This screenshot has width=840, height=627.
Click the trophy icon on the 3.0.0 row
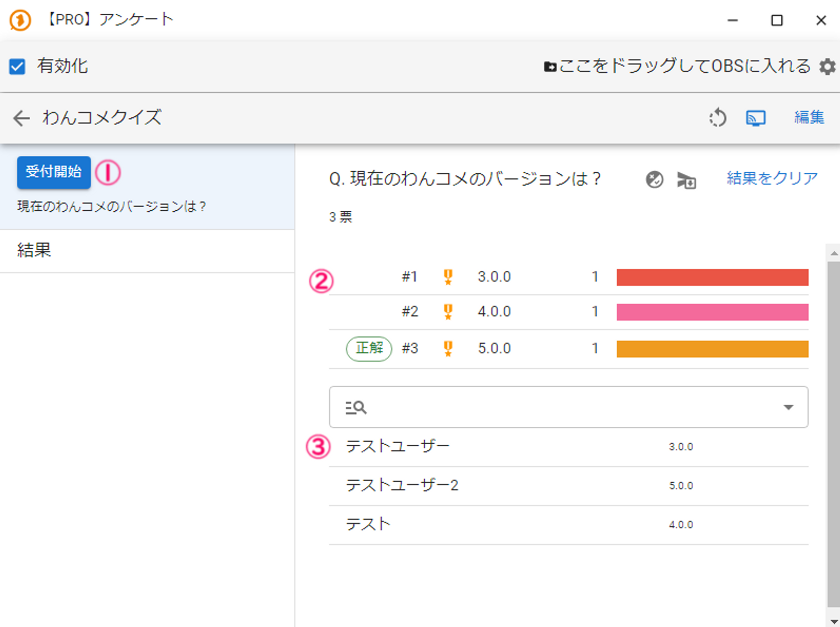click(448, 277)
